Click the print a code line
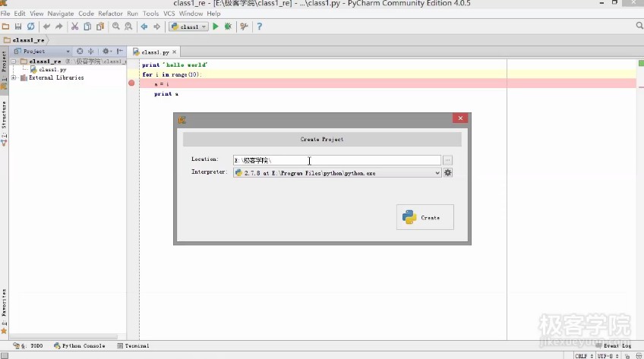The width and height of the screenshot is (644, 359). pyautogui.click(x=166, y=94)
